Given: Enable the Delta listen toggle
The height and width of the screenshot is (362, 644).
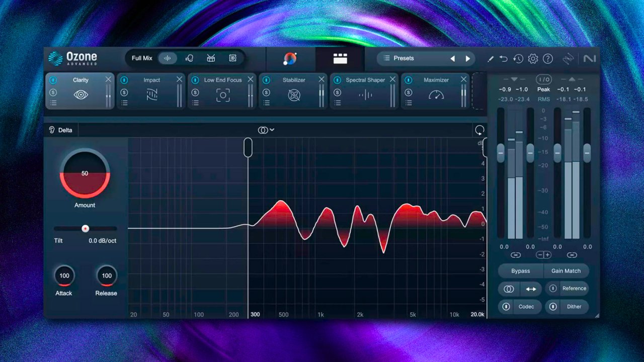Looking at the screenshot, I should (x=60, y=130).
